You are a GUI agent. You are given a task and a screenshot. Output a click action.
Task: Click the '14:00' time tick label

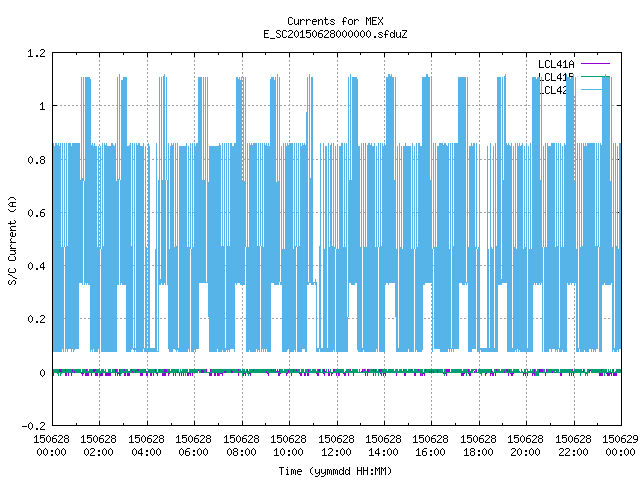tap(383, 452)
